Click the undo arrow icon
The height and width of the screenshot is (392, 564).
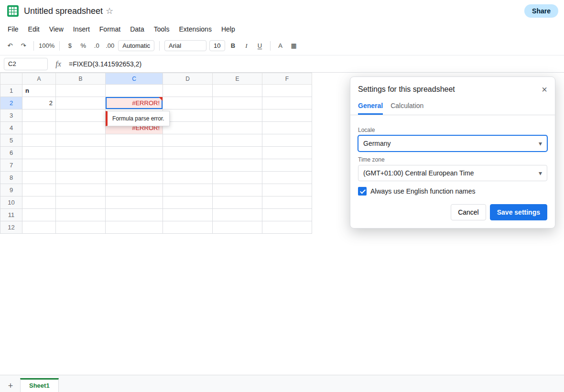(10, 46)
